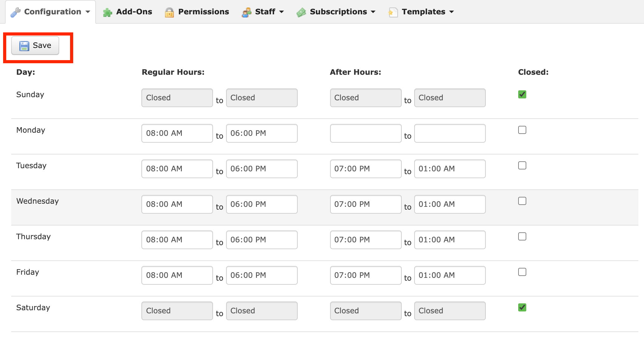Click the green puzzle Add-Ons icon
644x337 pixels.
tap(107, 12)
